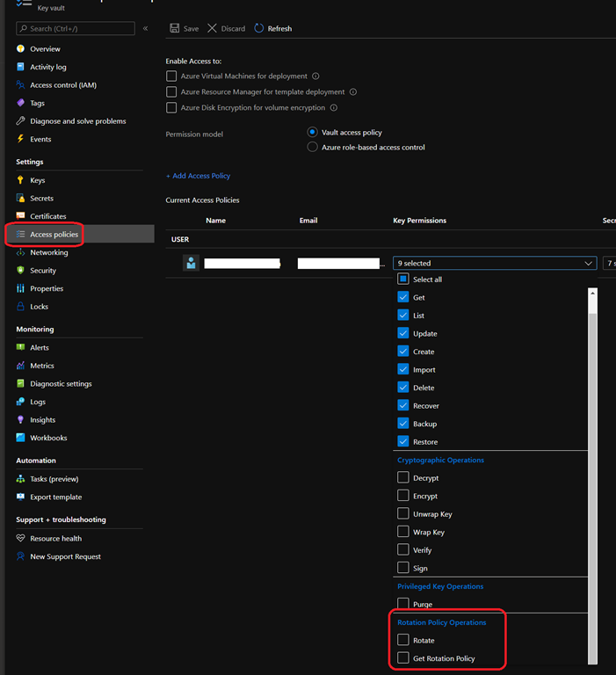This screenshot has height=675, width=616.
Task: Collapse the sidebar using the chevron
Action: coord(146,29)
